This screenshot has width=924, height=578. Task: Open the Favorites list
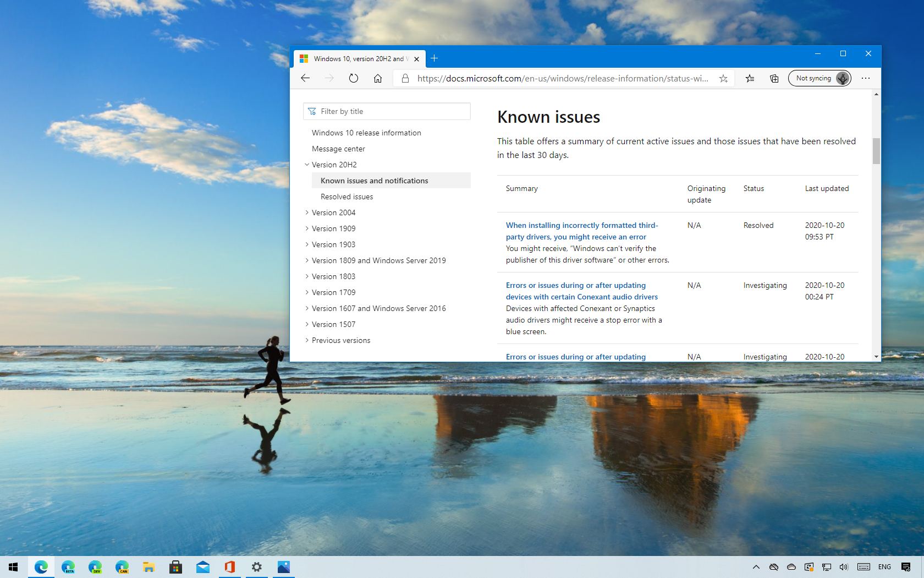pyautogui.click(x=750, y=78)
